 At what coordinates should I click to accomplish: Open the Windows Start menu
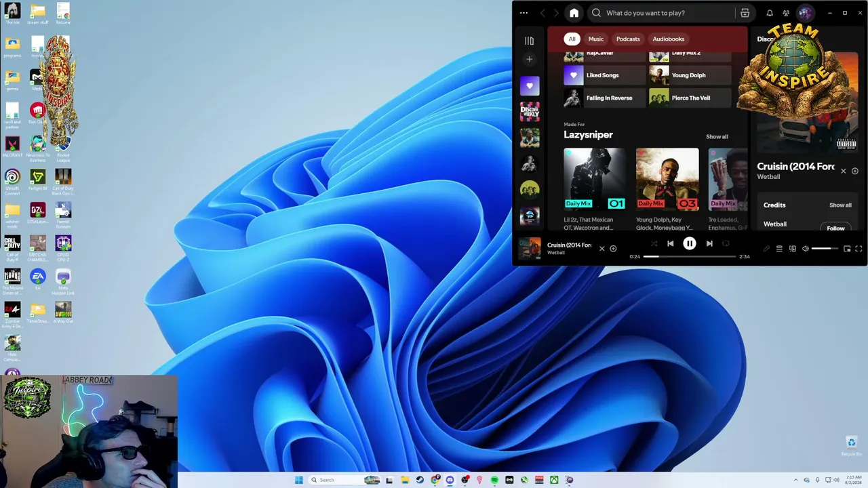(299, 480)
